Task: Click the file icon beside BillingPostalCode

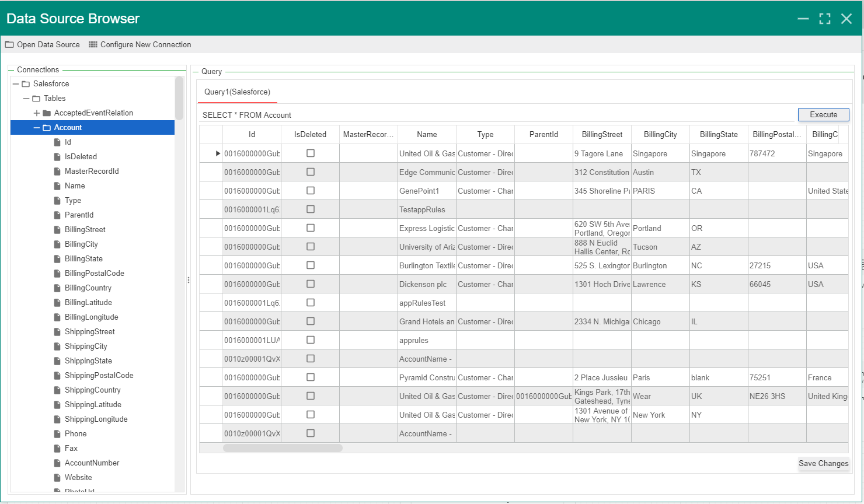Action: coord(57,274)
